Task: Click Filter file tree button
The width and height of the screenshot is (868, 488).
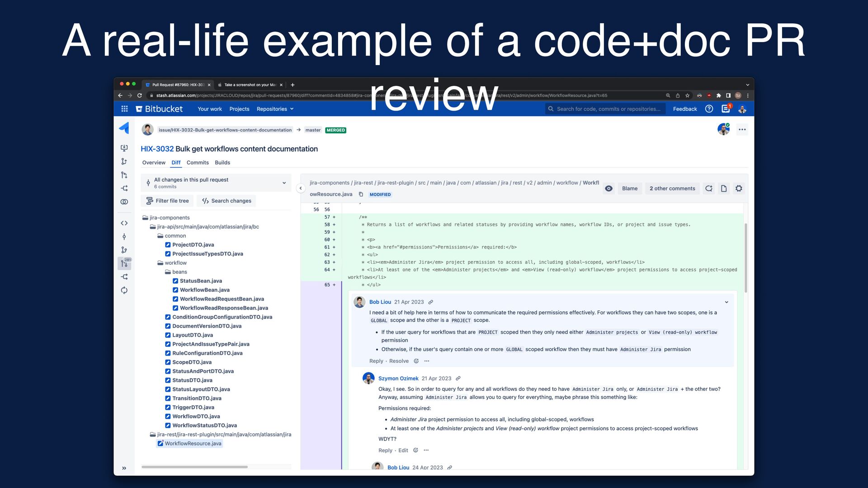Action: pos(168,201)
